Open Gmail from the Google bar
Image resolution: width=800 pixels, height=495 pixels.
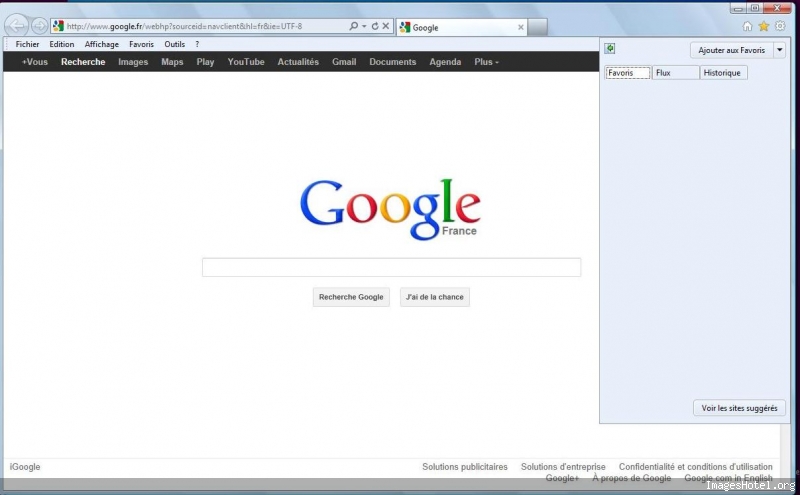pos(344,62)
